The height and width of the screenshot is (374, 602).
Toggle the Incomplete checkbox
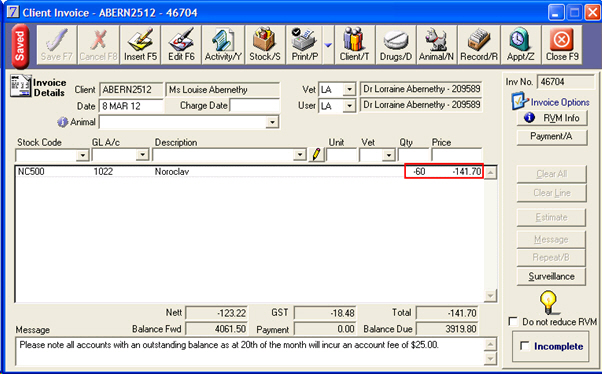point(524,346)
